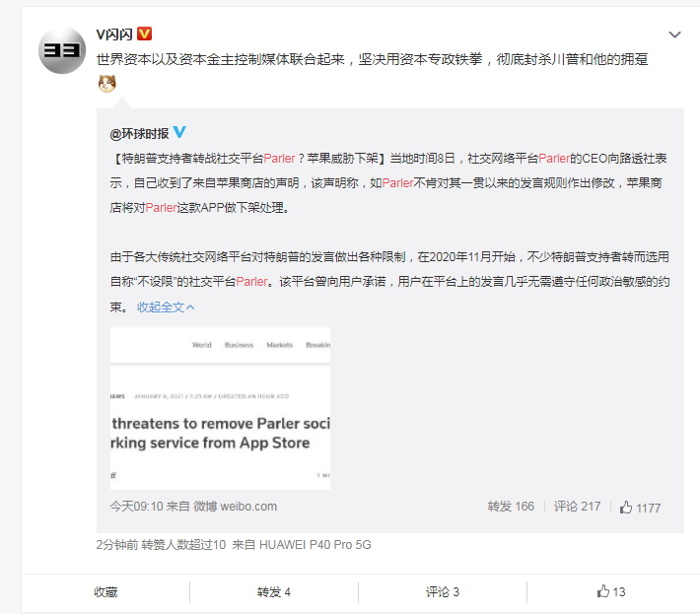Click 收藏 to bookmark post
The height and width of the screenshot is (614, 700).
click(x=105, y=592)
